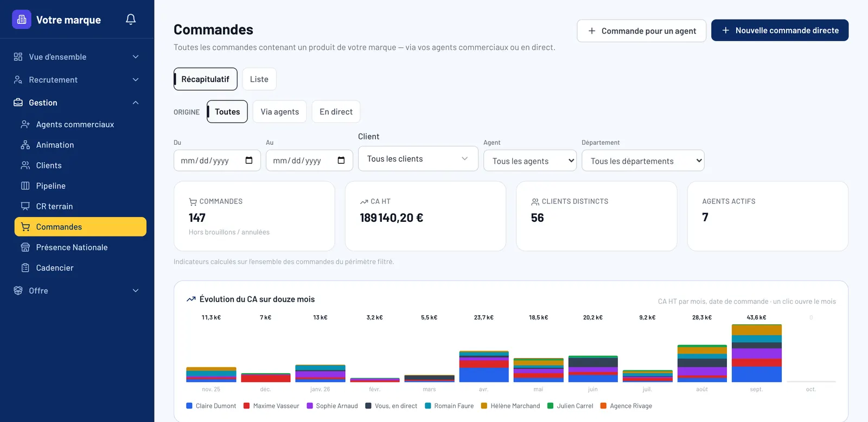Filter origin to Via agents
868x422 pixels.
click(x=279, y=112)
